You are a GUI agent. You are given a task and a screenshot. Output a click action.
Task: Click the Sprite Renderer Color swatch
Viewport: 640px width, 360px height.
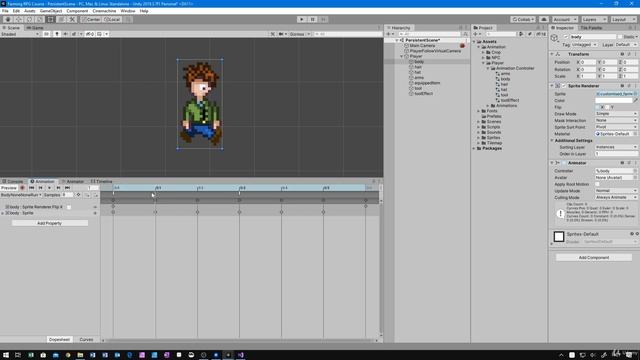pos(613,100)
